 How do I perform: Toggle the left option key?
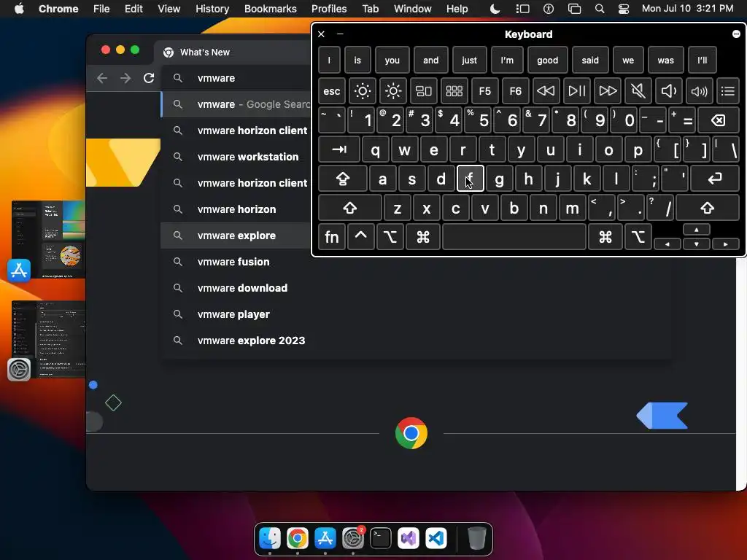[x=390, y=237]
